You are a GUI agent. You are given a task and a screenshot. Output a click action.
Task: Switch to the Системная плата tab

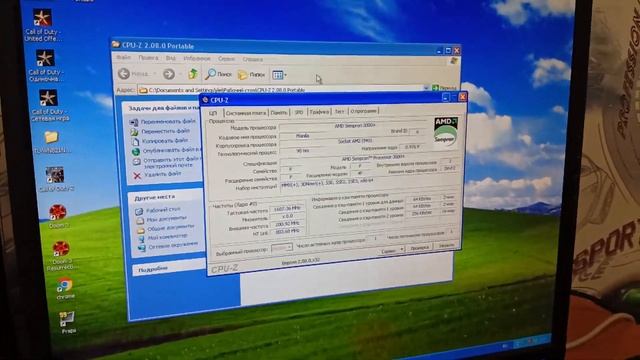point(245,113)
